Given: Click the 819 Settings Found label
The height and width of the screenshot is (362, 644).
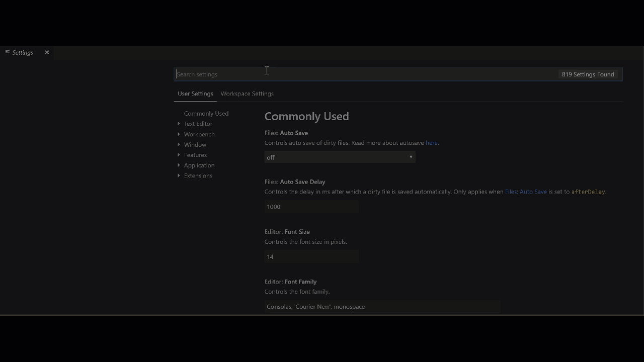Looking at the screenshot, I should [x=588, y=74].
